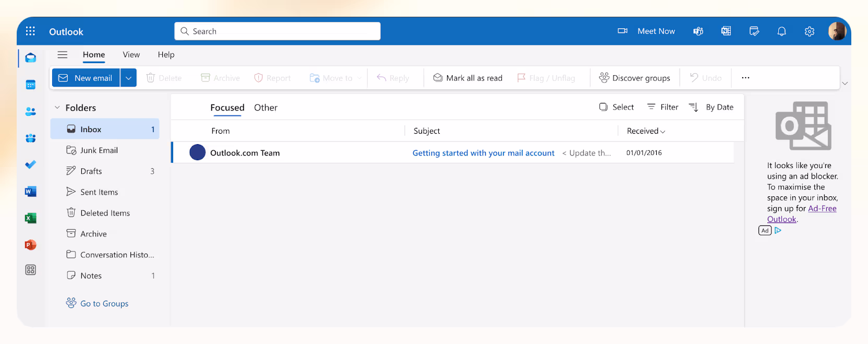Open the app launcher grid
868x344 pixels.
30,31
